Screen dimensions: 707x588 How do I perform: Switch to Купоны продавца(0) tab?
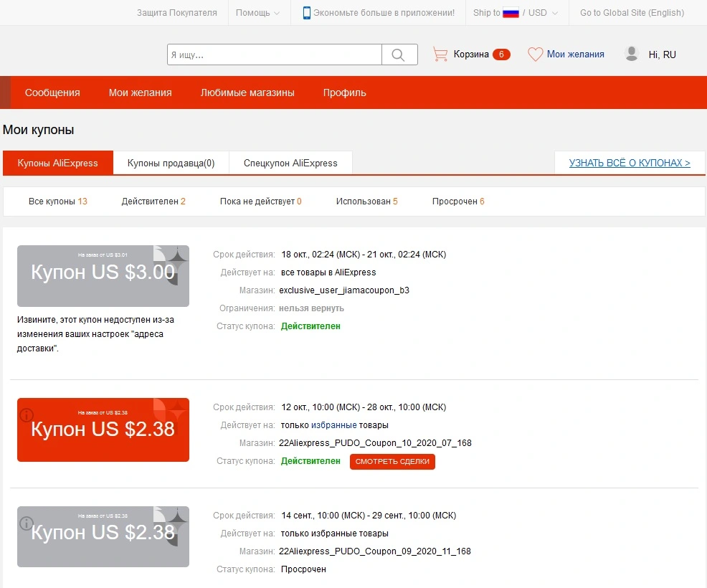coord(171,163)
